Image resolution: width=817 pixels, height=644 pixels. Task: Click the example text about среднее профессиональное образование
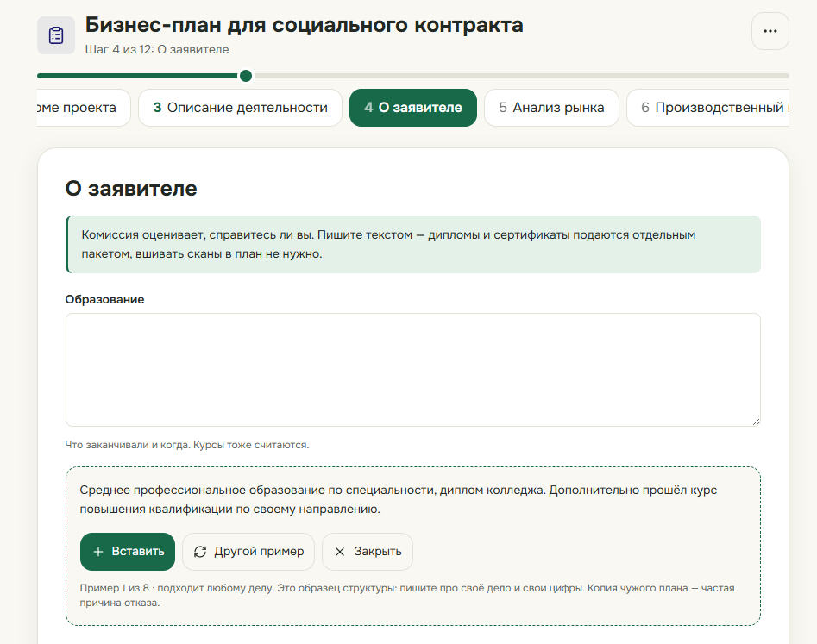click(398, 499)
